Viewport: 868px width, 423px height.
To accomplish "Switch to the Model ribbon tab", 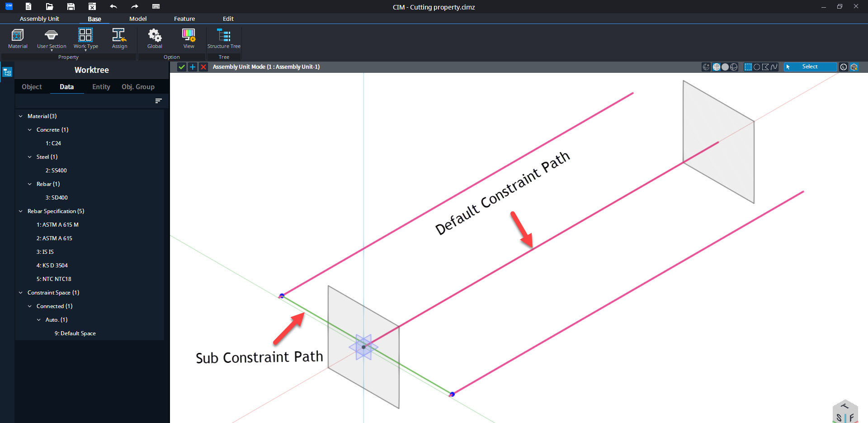I will coord(138,19).
